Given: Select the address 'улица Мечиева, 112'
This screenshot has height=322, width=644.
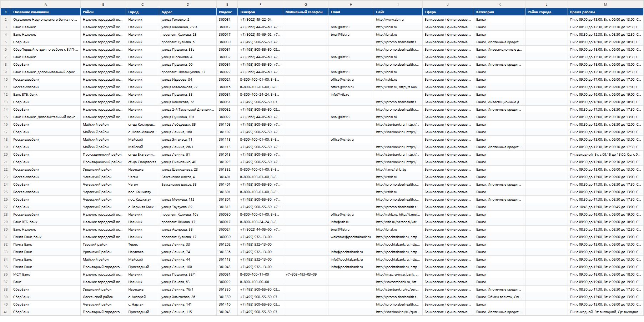Looking at the screenshot, I should coord(188,200).
